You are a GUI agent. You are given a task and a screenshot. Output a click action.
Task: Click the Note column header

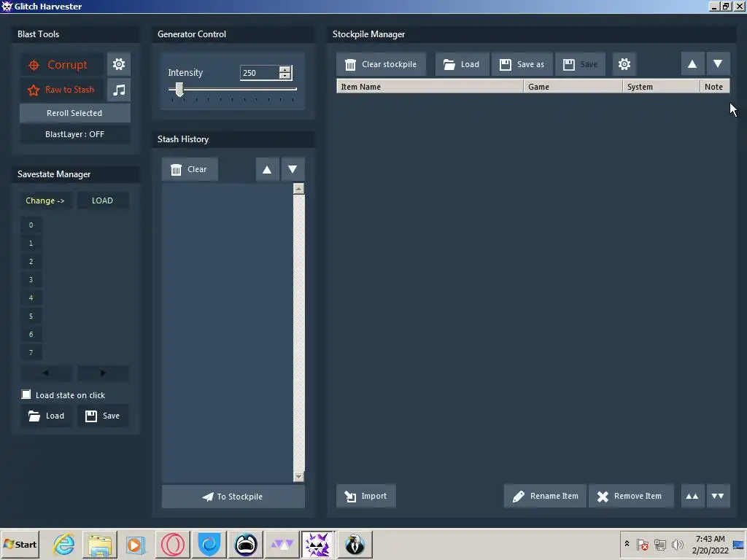click(x=715, y=87)
